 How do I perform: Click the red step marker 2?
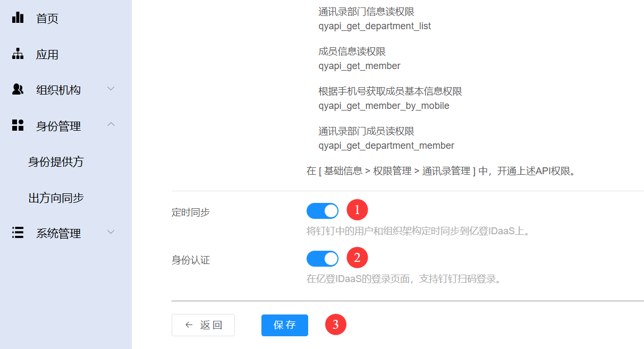(x=357, y=258)
